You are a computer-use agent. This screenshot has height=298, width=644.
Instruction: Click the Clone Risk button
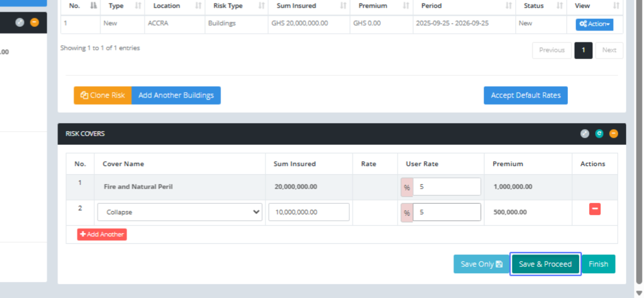click(103, 95)
